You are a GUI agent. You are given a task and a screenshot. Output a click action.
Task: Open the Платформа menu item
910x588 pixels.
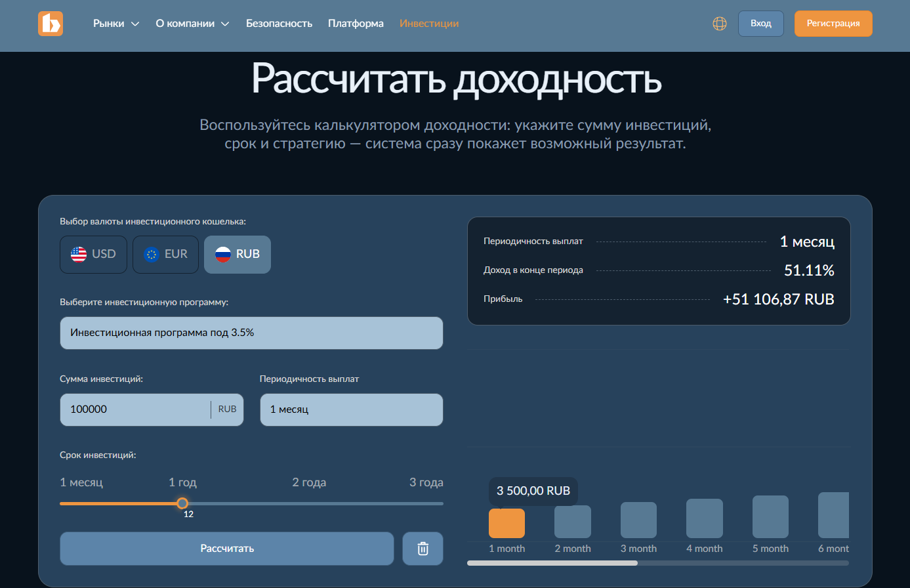click(x=356, y=24)
